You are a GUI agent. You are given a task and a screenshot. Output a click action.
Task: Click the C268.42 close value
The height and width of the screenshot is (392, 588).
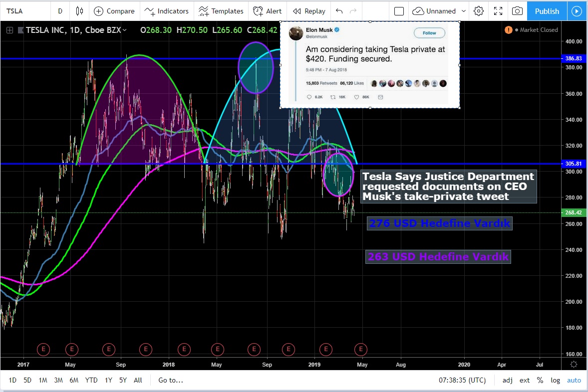(x=262, y=30)
